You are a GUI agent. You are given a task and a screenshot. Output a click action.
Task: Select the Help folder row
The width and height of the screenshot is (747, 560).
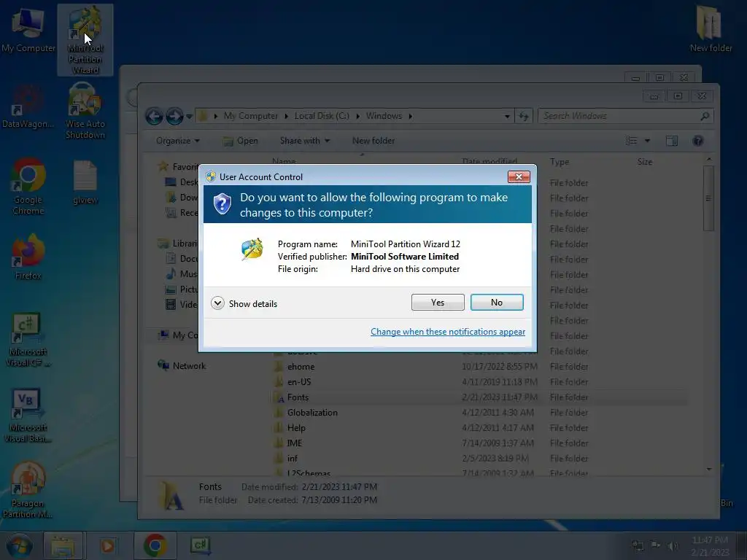tap(479, 427)
